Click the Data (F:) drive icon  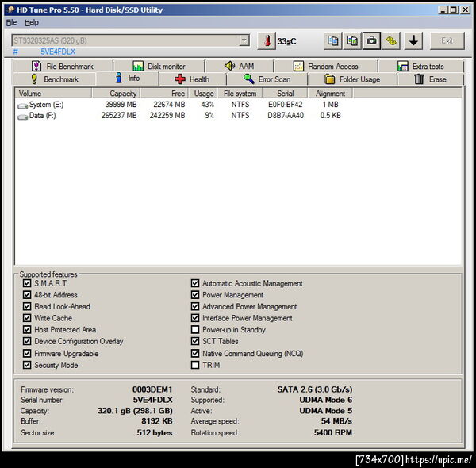(x=22, y=117)
